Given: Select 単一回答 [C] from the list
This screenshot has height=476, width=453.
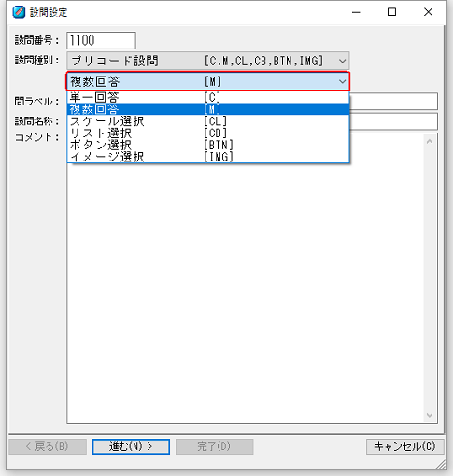Looking at the screenshot, I should tap(208, 98).
